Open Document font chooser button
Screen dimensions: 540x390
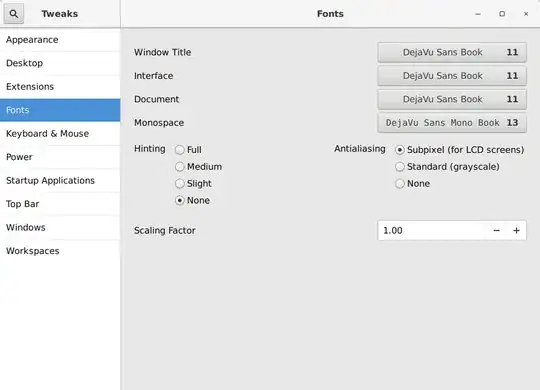coord(452,99)
